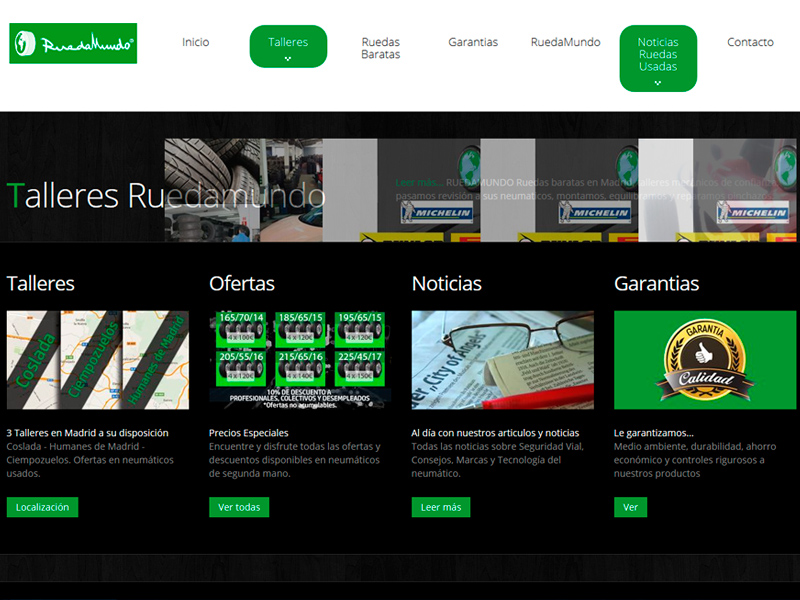Open the Inicio menu item
Viewport: 800px width, 600px height.
coord(196,42)
